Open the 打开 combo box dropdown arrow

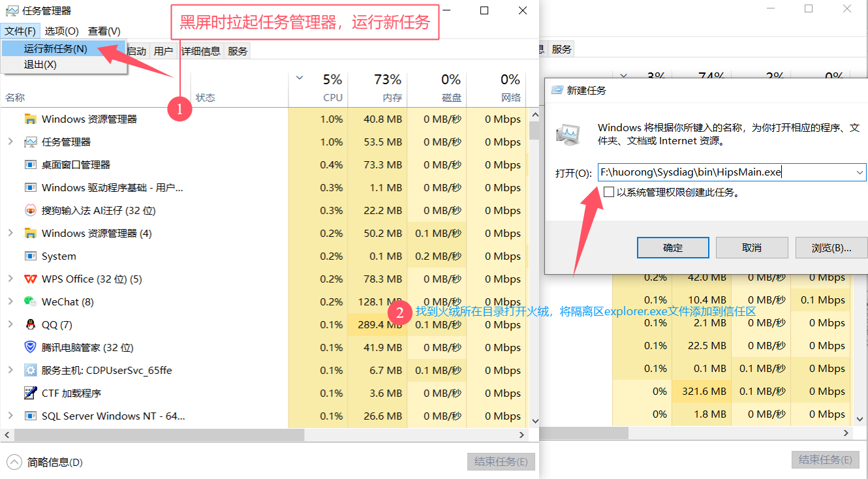(x=860, y=172)
